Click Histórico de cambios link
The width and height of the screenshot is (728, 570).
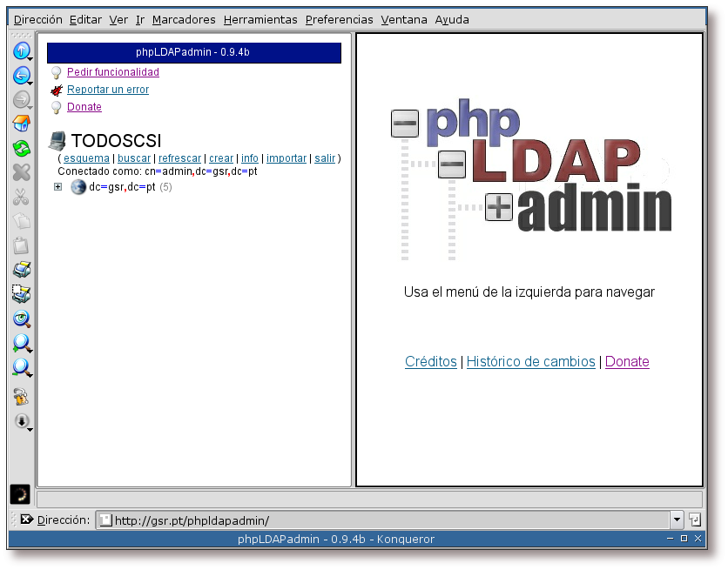[530, 362]
